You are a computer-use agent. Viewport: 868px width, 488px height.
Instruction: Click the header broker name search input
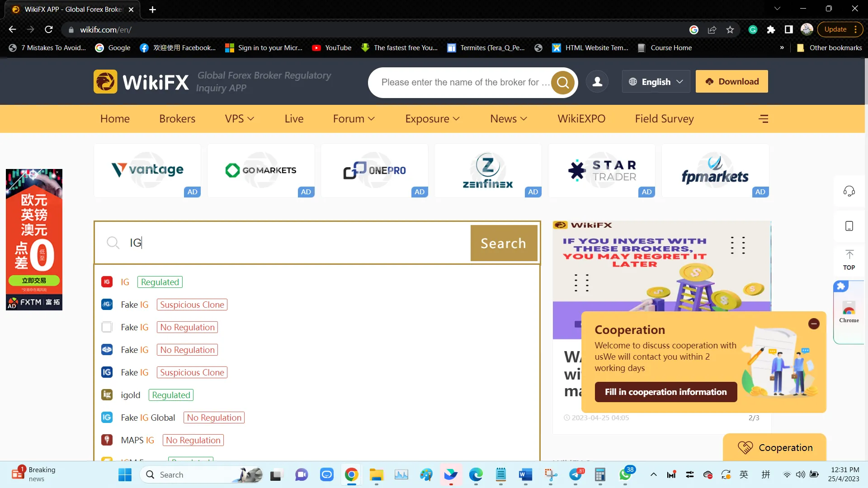(x=465, y=83)
